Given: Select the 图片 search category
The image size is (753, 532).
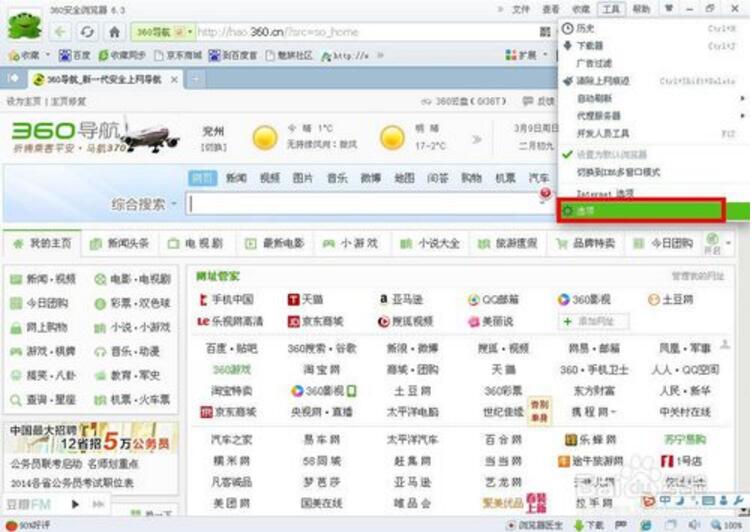Looking at the screenshot, I should 304,178.
